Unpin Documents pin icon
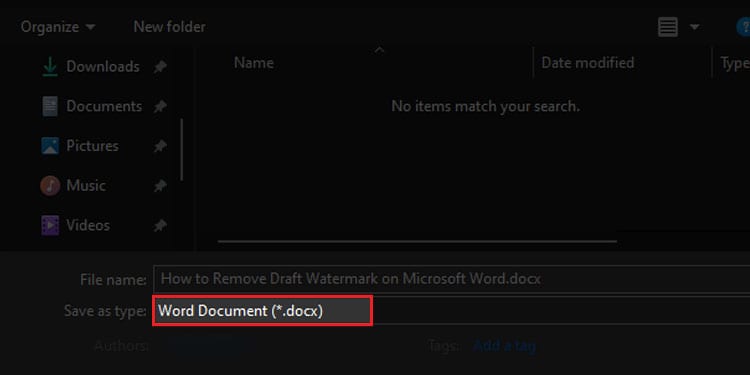The height and width of the screenshot is (375, 750). 160,107
